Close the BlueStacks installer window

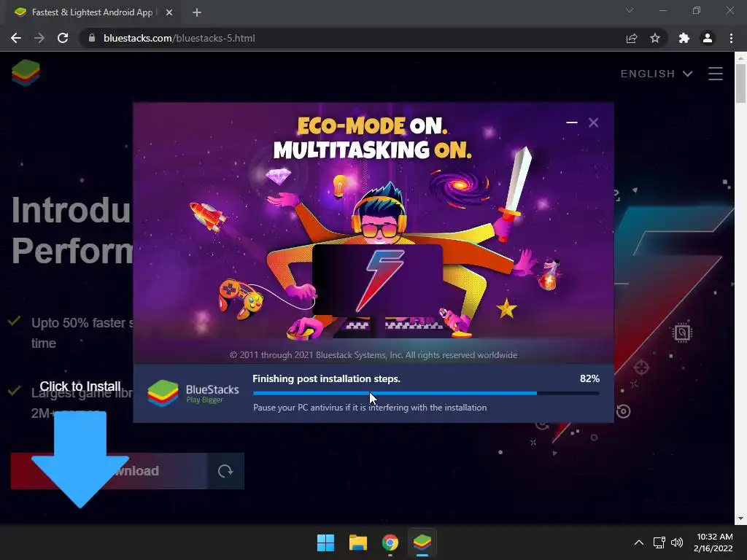[593, 122]
